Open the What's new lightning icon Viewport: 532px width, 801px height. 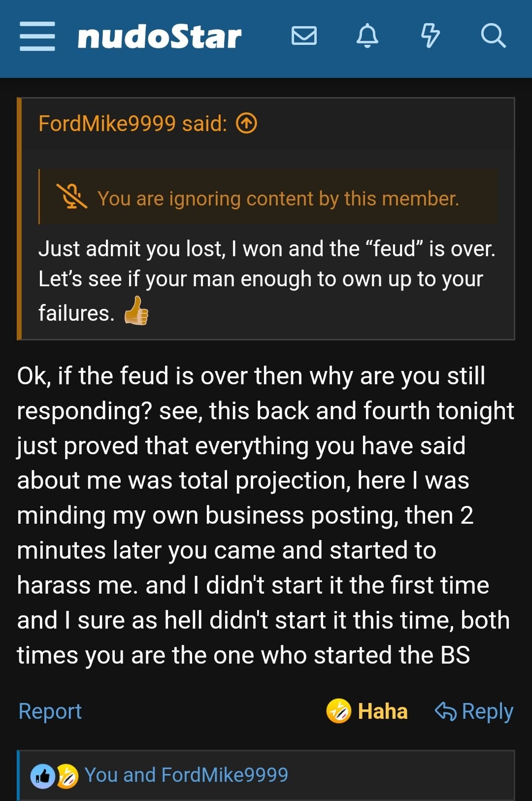430,36
